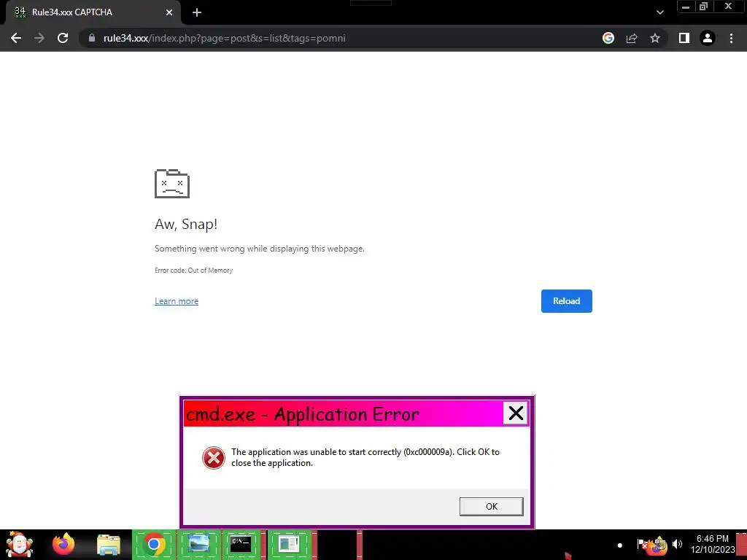Select the Rule34.xxx CAPTCHA tab
Viewport: 747px width, 560px height.
[x=93, y=12]
